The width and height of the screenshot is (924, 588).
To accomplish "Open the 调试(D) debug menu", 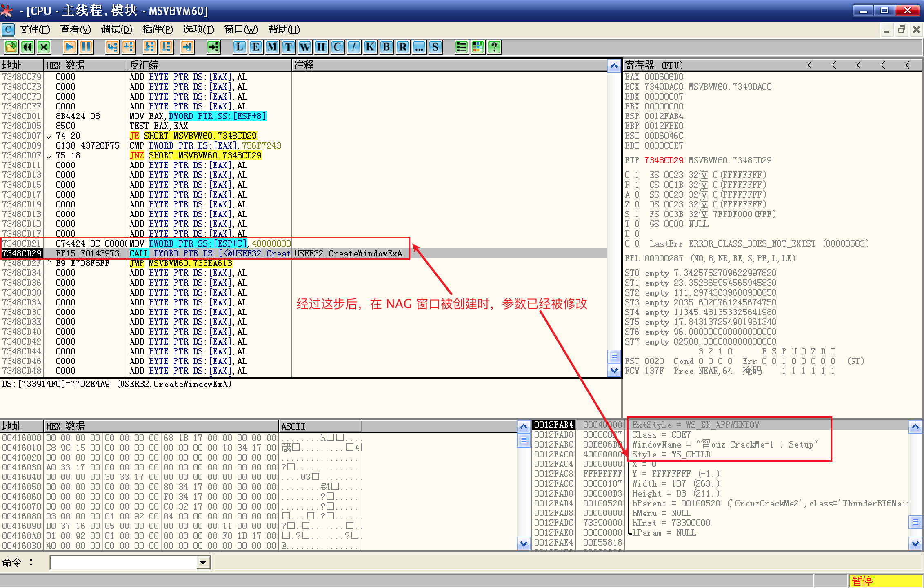I will point(117,29).
